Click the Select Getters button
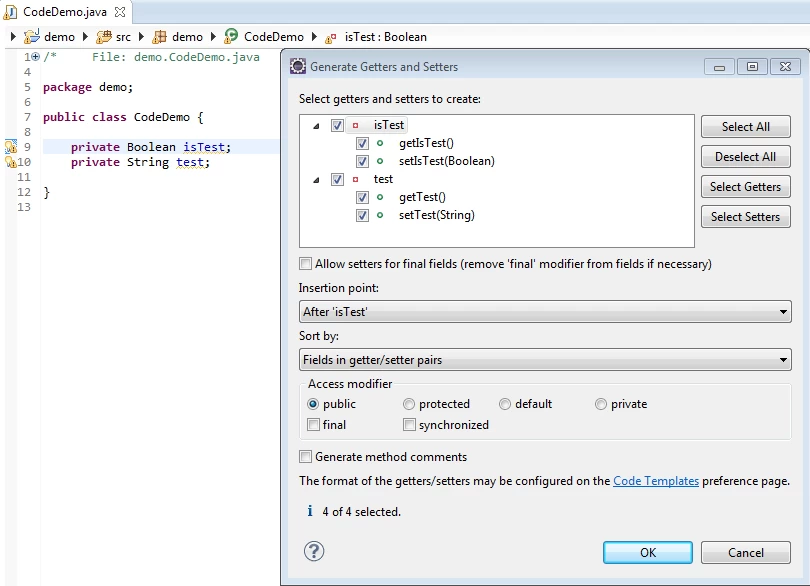810x586 pixels. pos(745,187)
